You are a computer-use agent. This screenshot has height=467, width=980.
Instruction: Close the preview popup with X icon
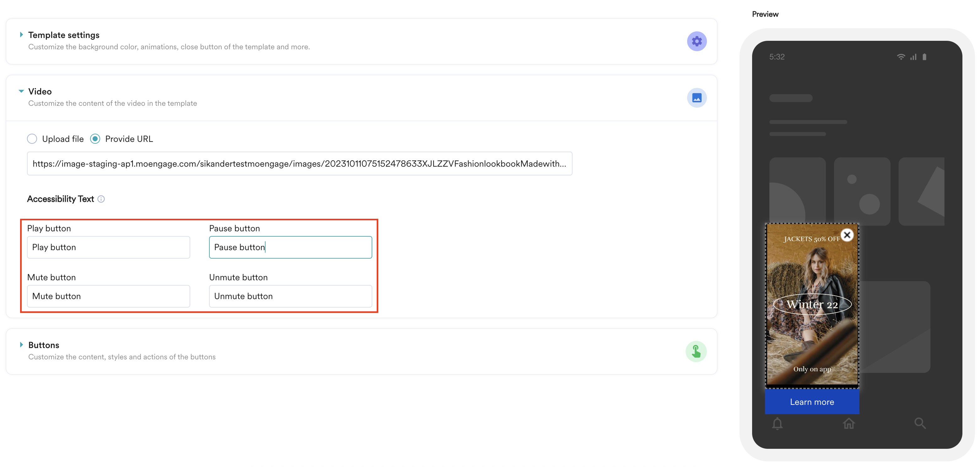pyautogui.click(x=847, y=235)
